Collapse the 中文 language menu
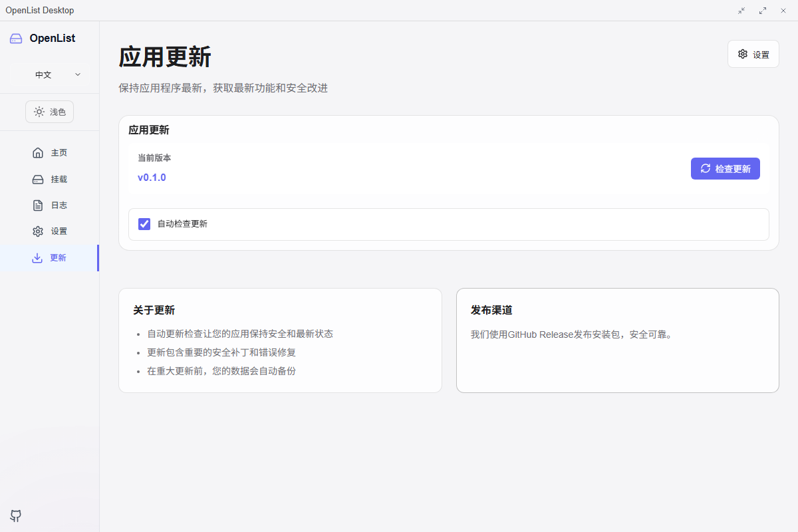 click(x=49, y=74)
